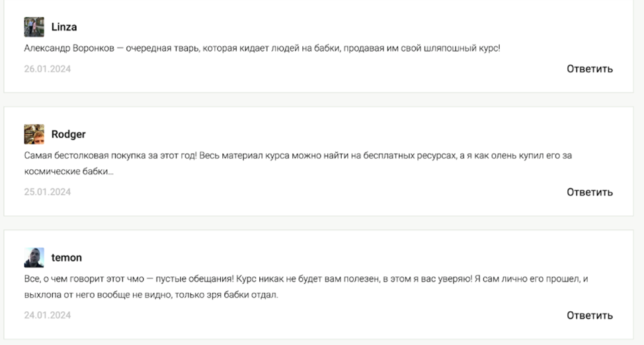Image resolution: width=644 pixels, height=345 pixels.
Task: Click 'пустые обещания' in temon's comment
Action: [194, 279]
